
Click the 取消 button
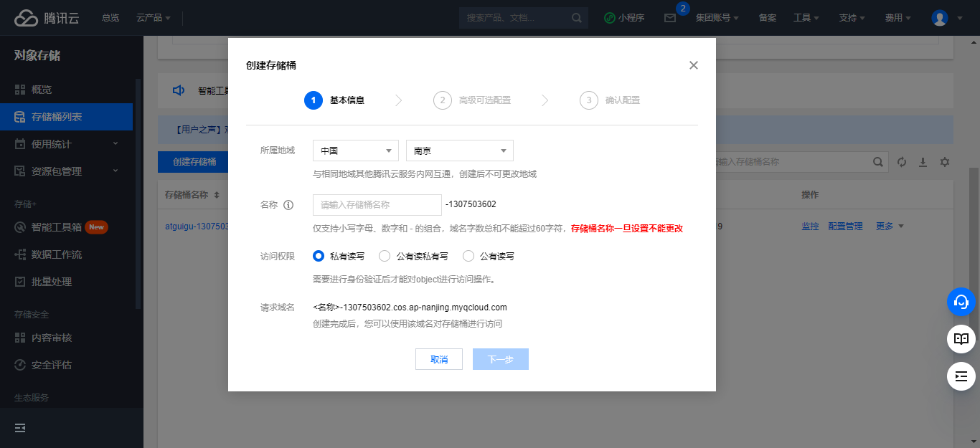coord(439,359)
